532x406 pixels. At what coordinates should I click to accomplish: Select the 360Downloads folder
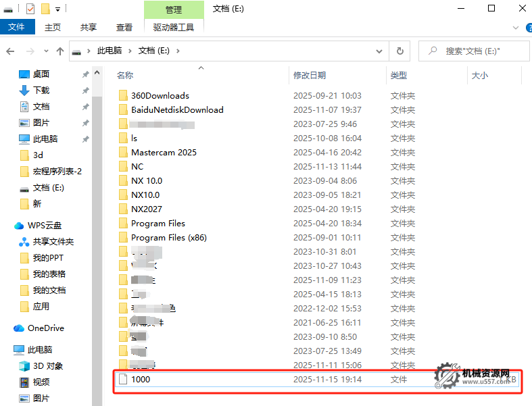coord(160,96)
